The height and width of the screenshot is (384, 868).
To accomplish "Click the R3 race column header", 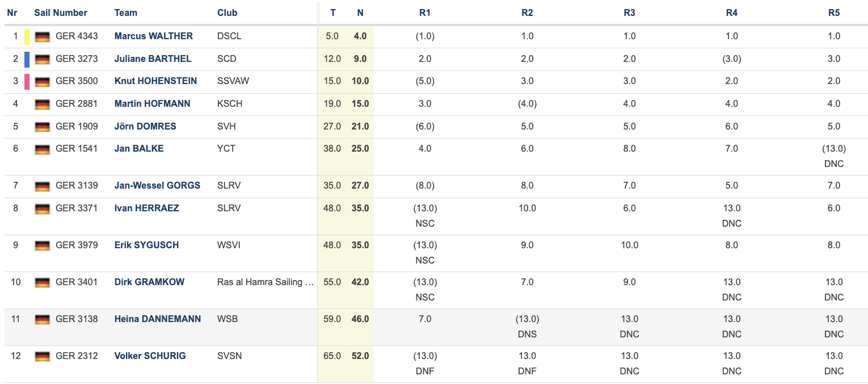I will pos(629,12).
